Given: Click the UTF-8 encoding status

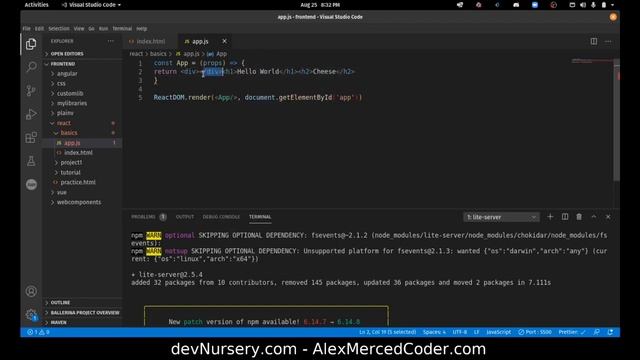Looking at the screenshot, I should click(x=460, y=332).
